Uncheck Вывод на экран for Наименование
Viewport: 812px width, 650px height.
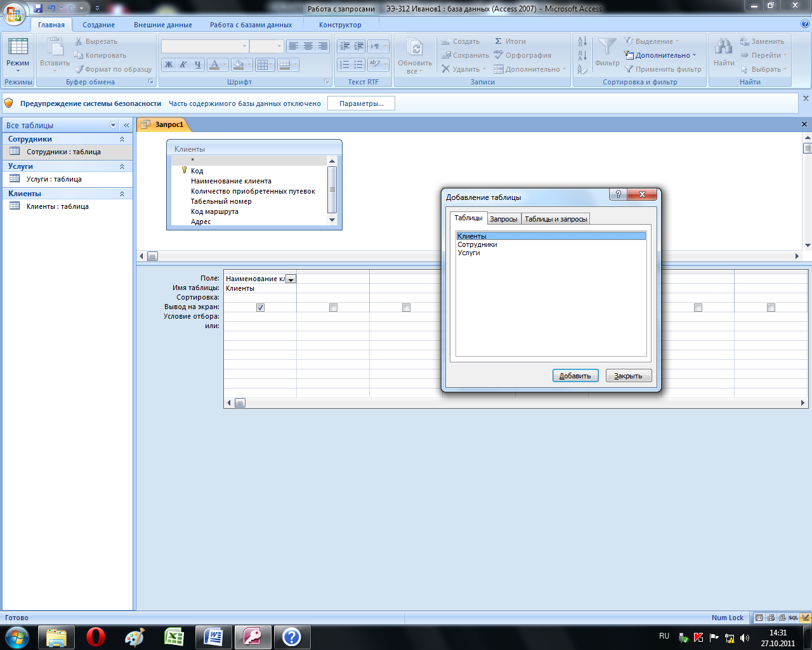[x=260, y=307]
